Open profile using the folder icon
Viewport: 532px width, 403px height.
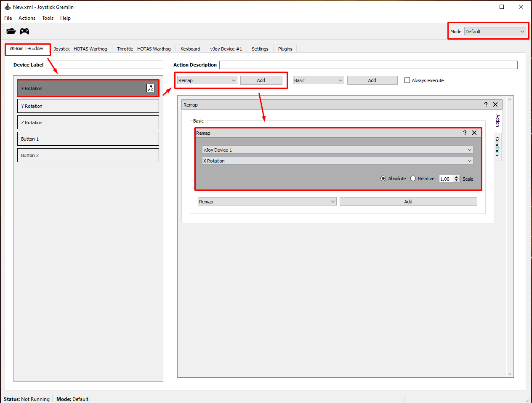pos(11,31)
